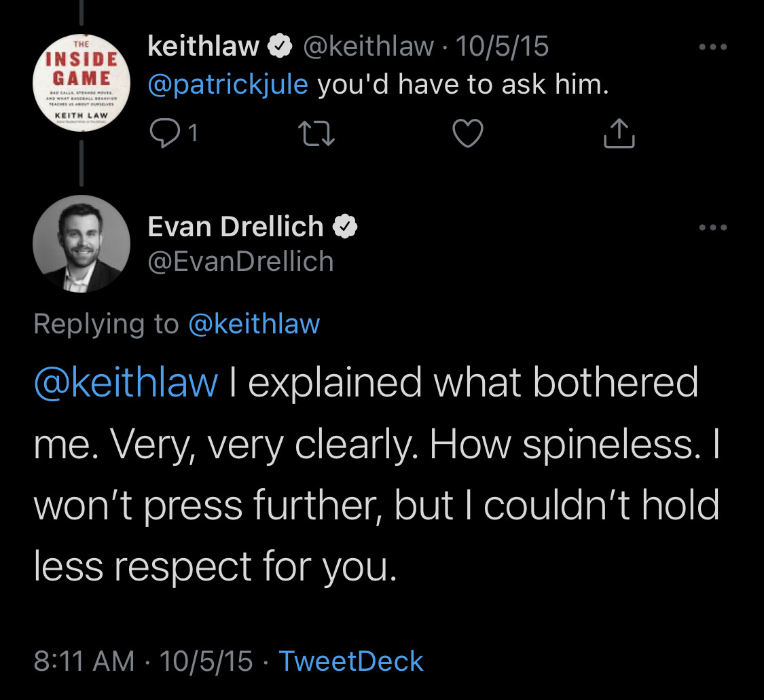Click the verified badge next to Evan Drellich
Viewport: 764px width, 700px height.
coord(345,227)
